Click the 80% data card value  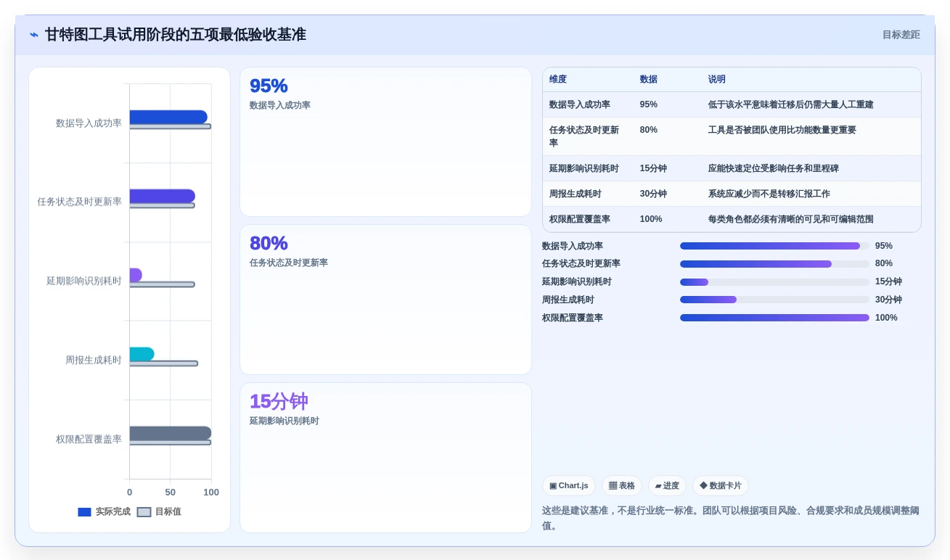pos(269,243)
